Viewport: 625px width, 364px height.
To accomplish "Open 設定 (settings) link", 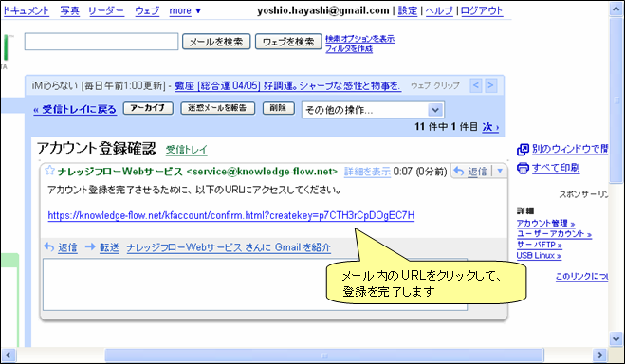I will [408, 10].
